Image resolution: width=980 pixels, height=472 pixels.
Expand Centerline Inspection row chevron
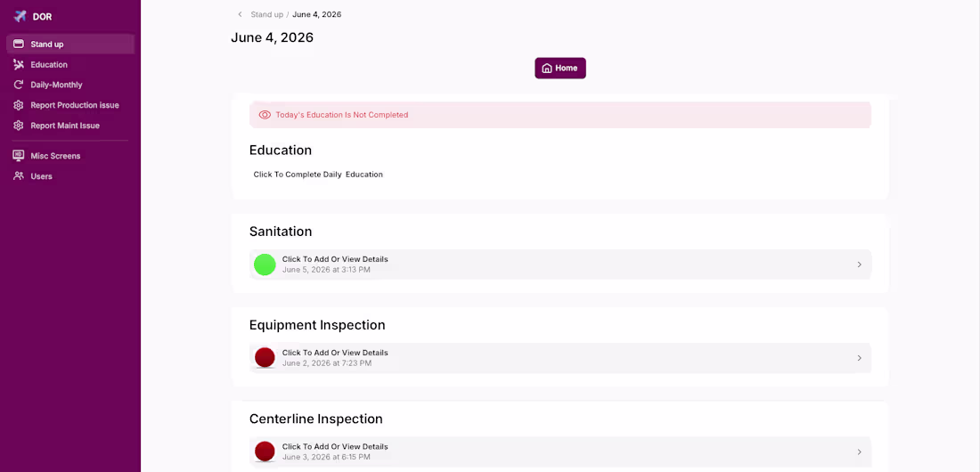coord(860,452)
